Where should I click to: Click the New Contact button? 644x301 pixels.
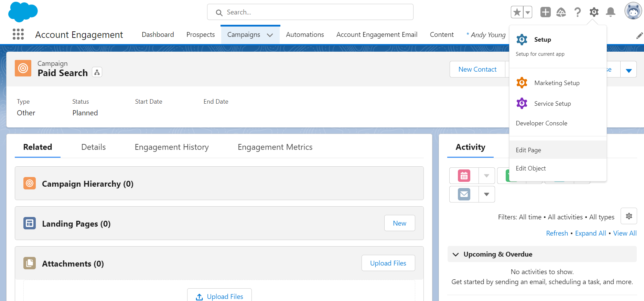click(x=477, y=69)
